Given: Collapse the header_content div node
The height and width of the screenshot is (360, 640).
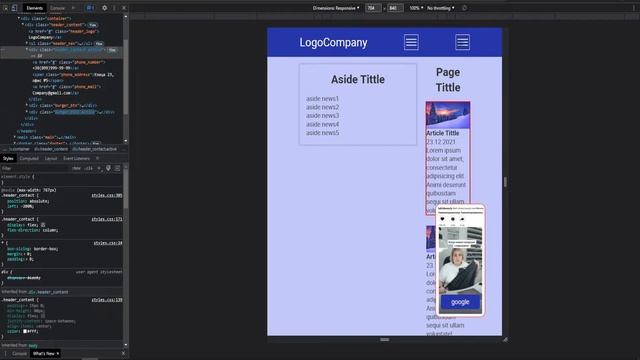Looking at the screenshot, I should (22, 25).
